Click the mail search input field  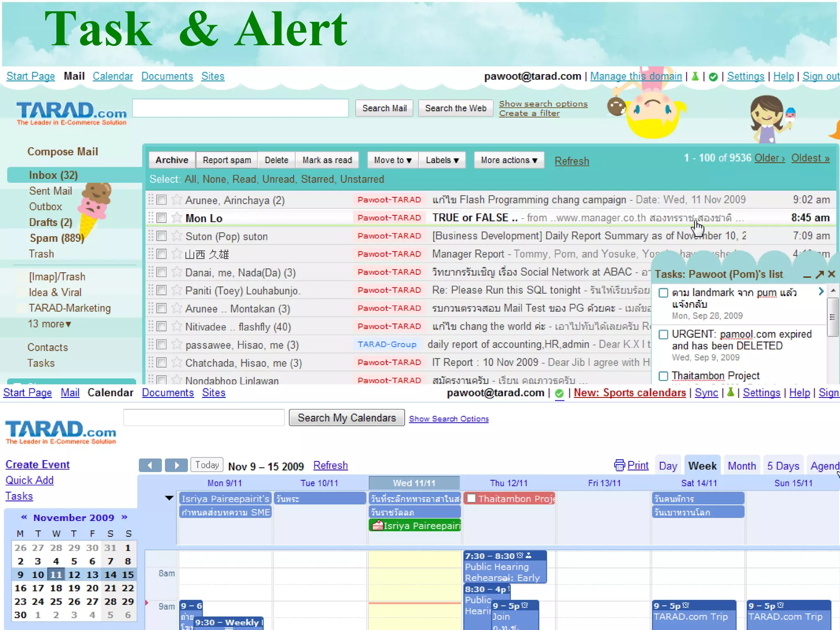click(x=241, y=108)
